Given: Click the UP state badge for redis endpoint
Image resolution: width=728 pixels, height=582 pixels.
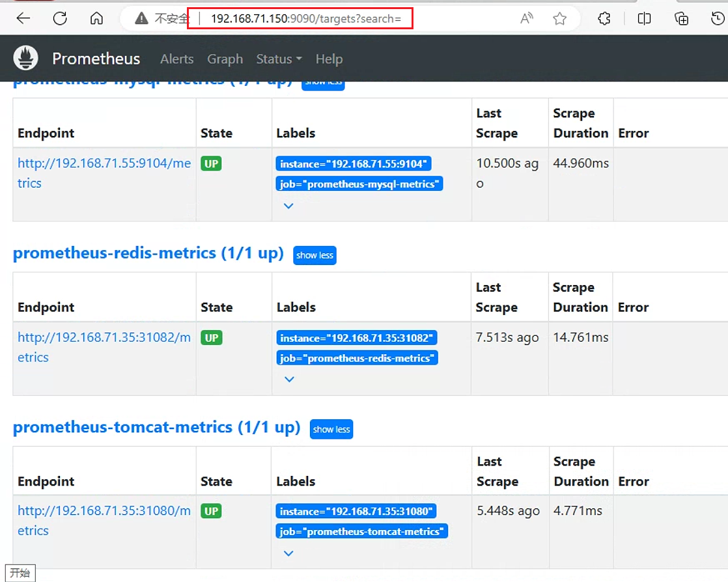Looking at the screenshot, I should (212, 337).
